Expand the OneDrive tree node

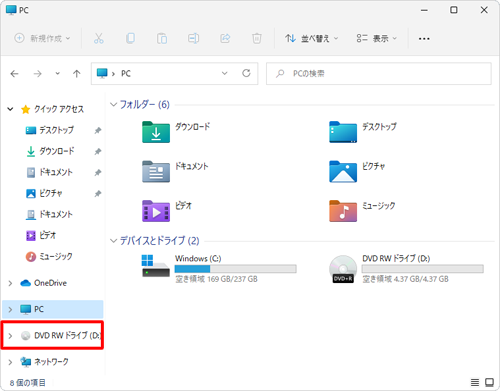tap(10, 283)
